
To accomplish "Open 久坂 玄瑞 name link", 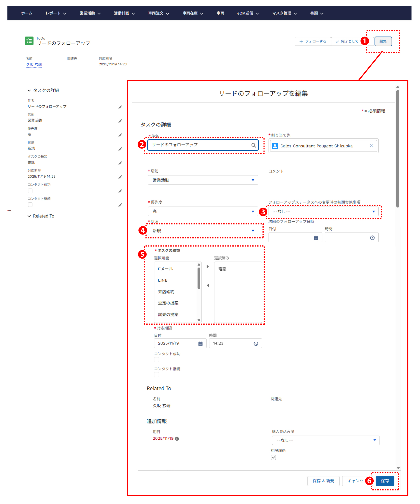I will (34, 65).
